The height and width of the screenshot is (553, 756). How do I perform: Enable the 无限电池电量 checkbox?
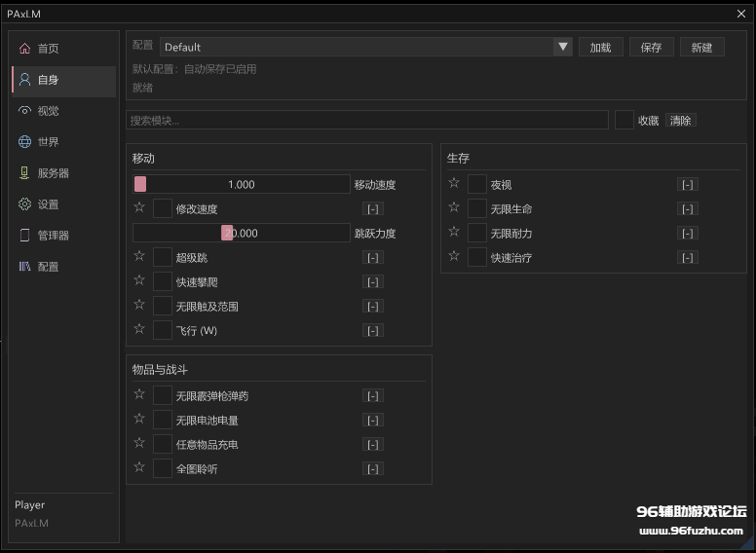(x=163, y=420)
